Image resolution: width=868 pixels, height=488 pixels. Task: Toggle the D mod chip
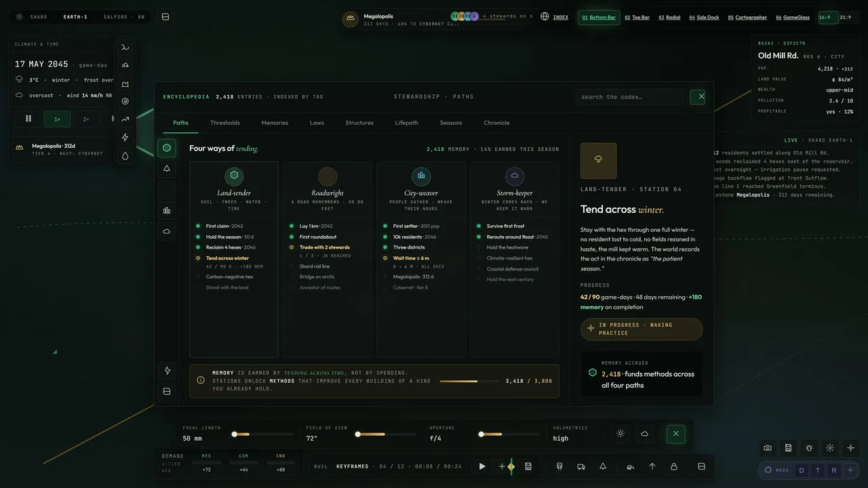point(802,470)
